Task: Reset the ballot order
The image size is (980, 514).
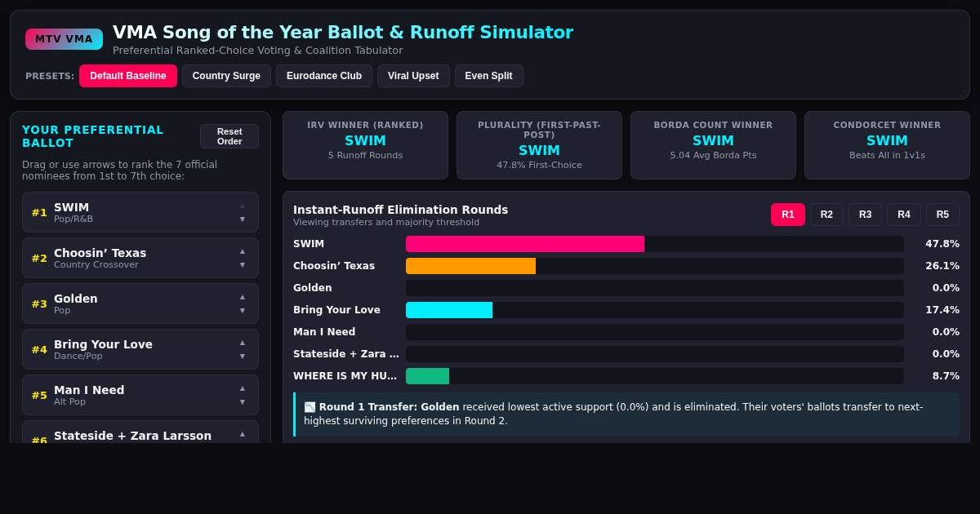Action: point(229,136)
